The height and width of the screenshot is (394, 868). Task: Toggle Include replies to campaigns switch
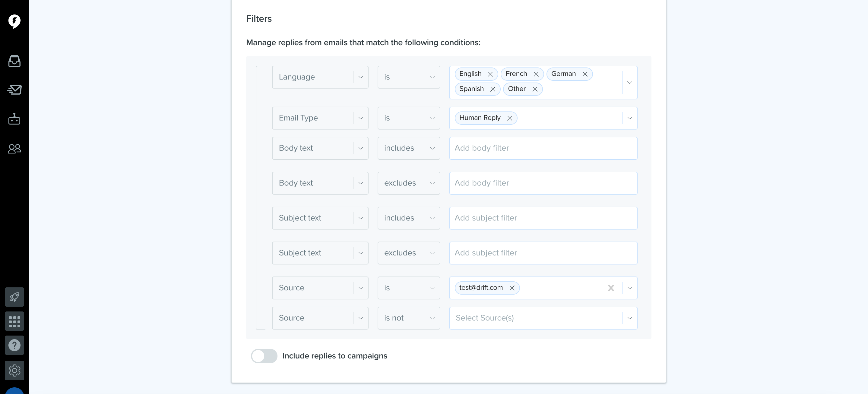[x=264, y=356]
